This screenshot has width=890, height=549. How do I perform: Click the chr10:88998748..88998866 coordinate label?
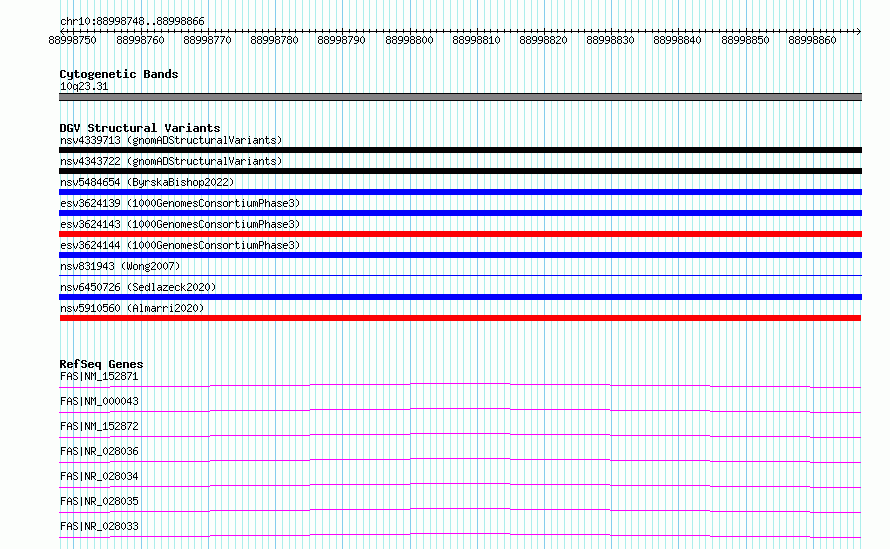[x=132, y=21]
